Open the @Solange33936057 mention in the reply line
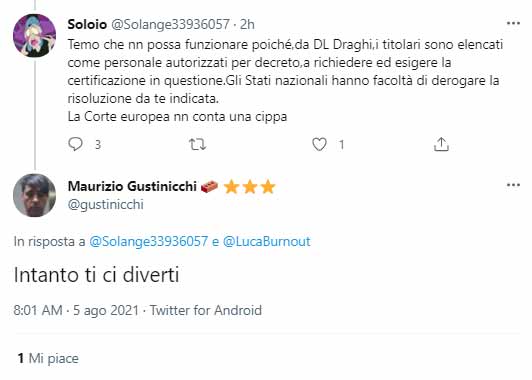Viewport: 532px width, 380px height. click(148, 242)
